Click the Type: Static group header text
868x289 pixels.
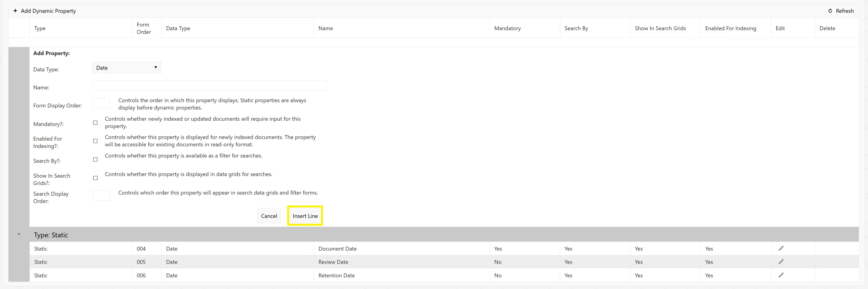[x=51, y=235]
